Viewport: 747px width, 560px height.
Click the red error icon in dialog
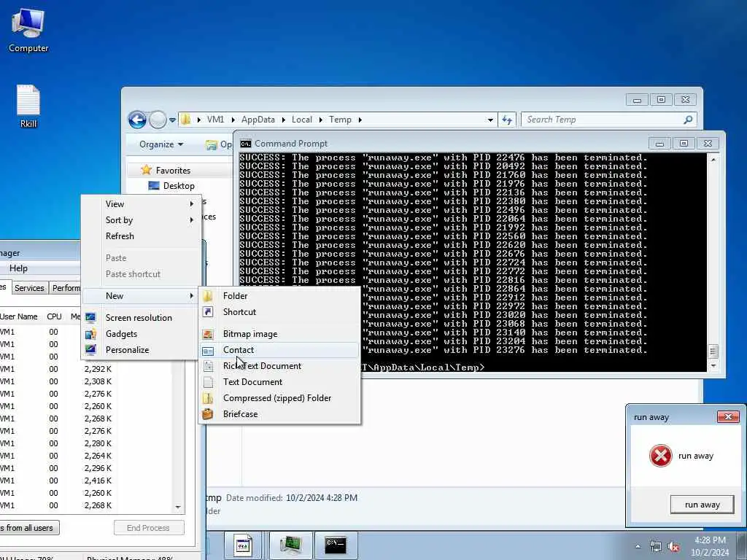point(661,456)
